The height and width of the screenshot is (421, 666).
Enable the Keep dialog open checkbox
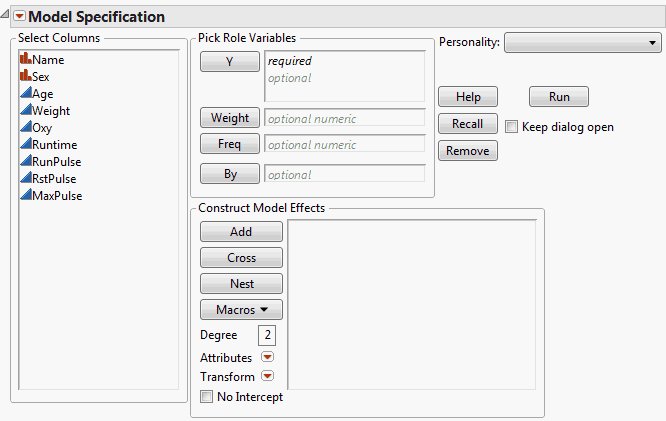(x=513, y=127)
